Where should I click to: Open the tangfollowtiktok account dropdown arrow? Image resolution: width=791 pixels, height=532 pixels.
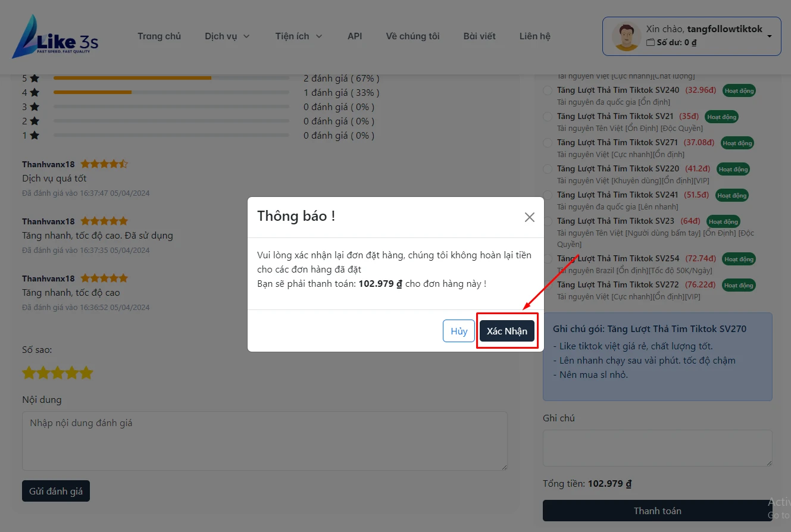point(770,36)
